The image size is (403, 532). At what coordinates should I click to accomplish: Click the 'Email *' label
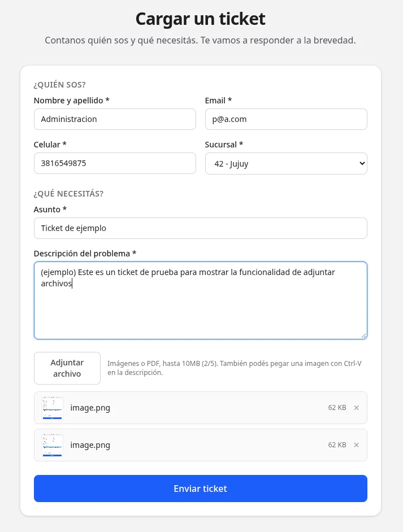click(x=218, y=101)
